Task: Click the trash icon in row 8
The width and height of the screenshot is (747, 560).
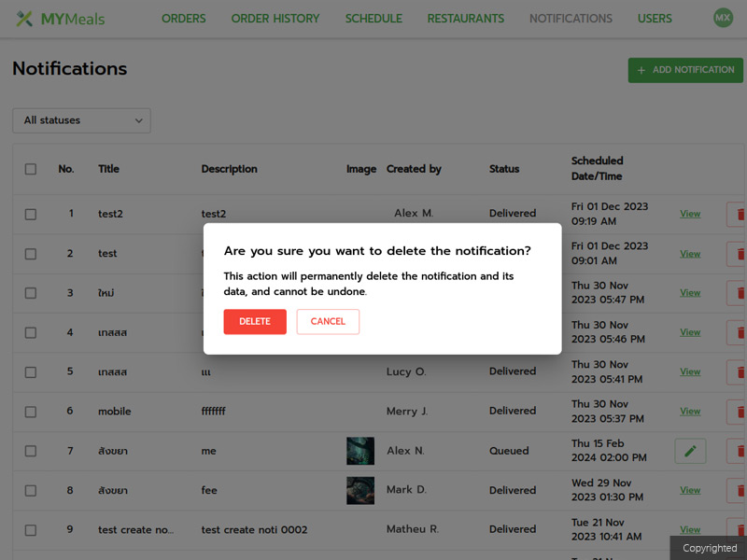Action: point(740,490)
